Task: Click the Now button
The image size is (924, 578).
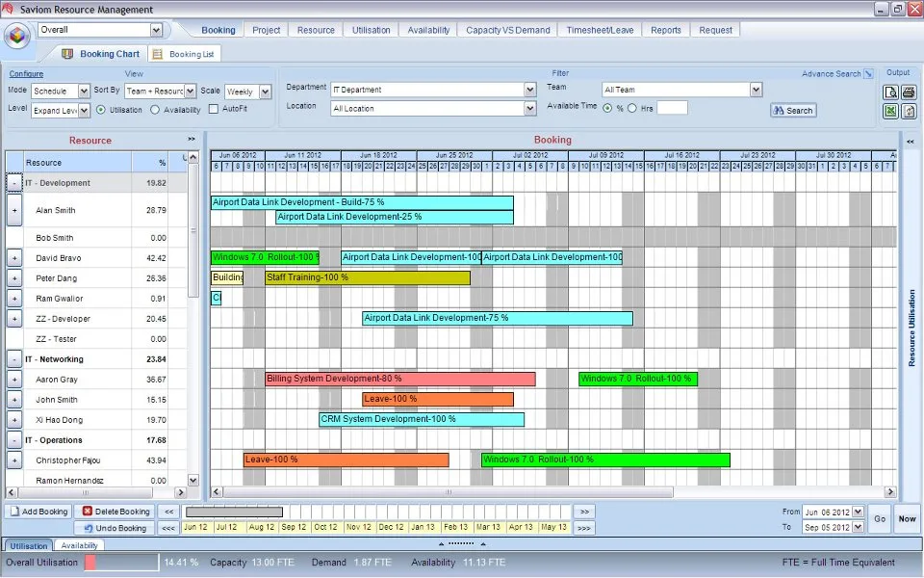Action: tap(907, 519)
